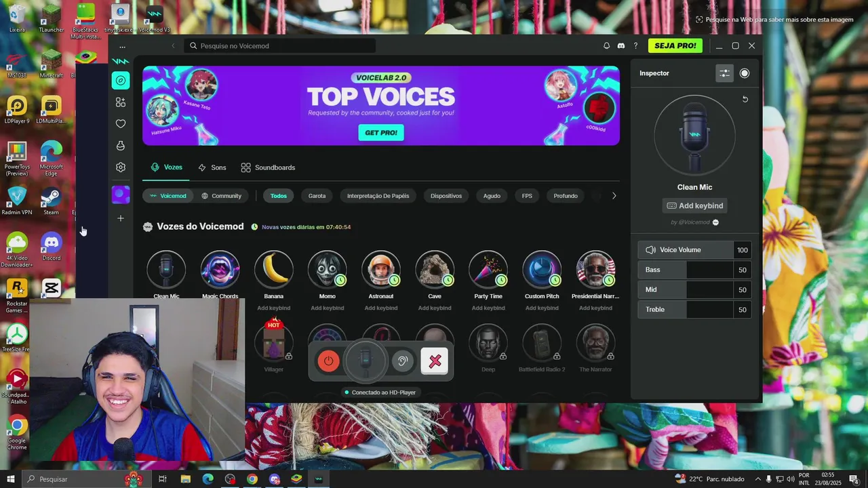Toggle the red voice changer power button
Image resolution: width=868 pixels, height=488 pixels.
(328, 361)
